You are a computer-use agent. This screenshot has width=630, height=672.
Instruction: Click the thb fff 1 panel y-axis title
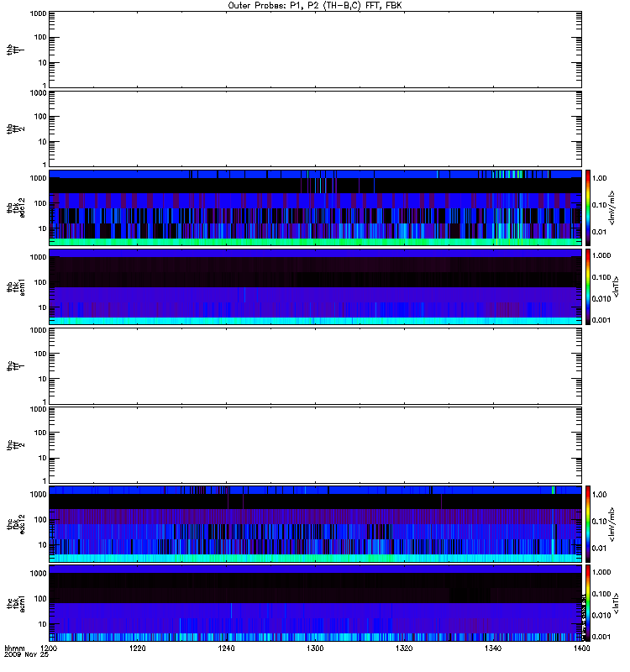(x=16, y=50)
